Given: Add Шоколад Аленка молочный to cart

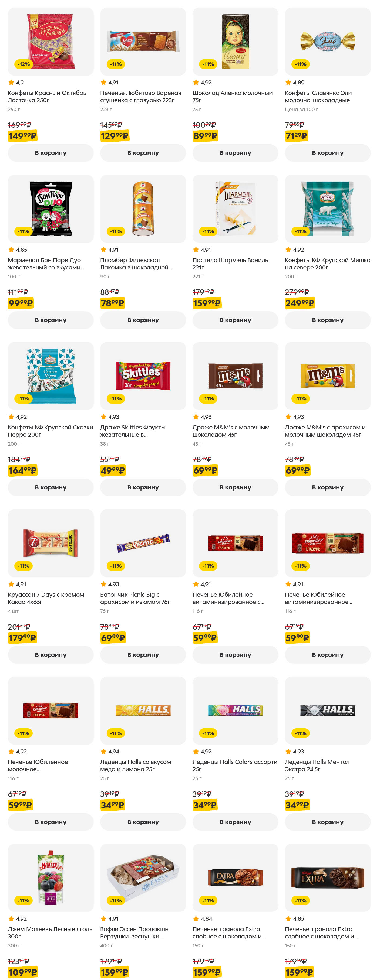Looking at the screenshot, I should point(235,153).
